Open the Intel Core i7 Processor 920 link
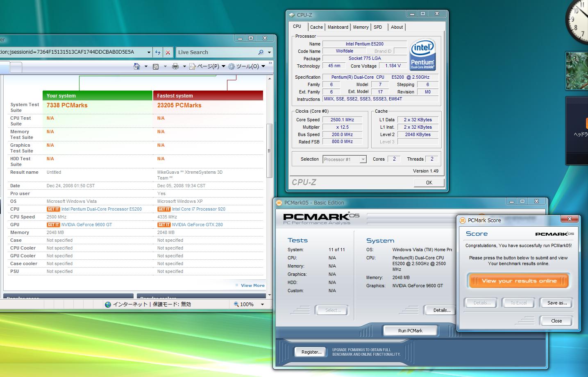This screenshot has width=588, height=377. coord(198,209)
